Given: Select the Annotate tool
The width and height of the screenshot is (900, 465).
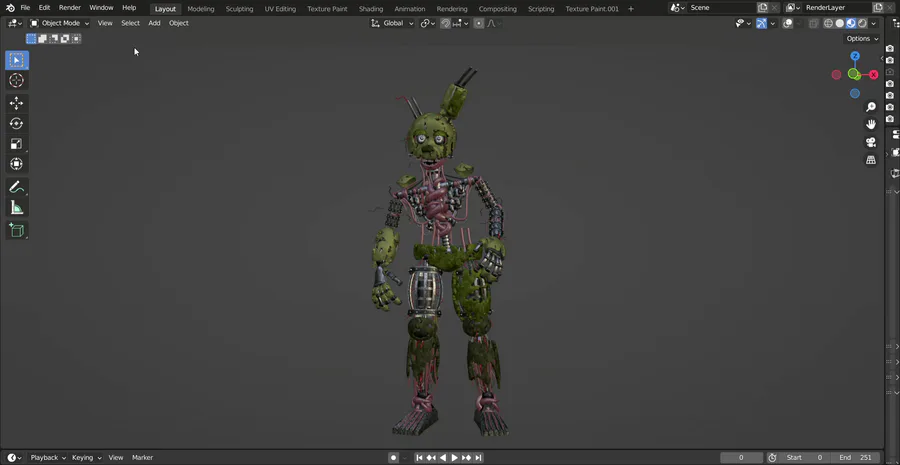Looking at the screenshot, I should click(17, 187).
